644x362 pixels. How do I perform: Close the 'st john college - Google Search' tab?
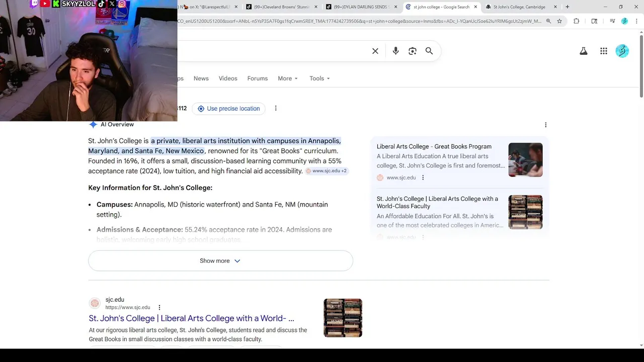pyautogui.click(x=475, y=7)
